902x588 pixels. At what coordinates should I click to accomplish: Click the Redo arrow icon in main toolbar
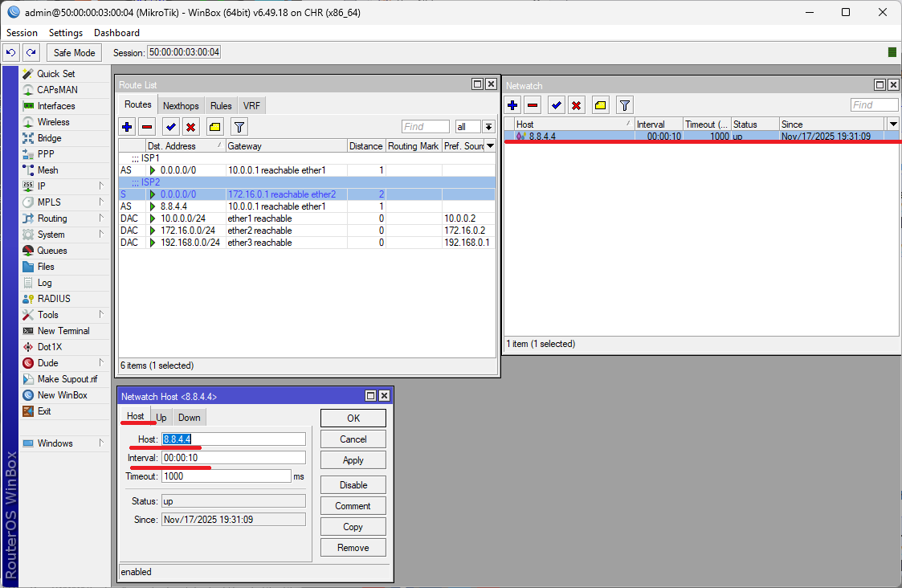31,52
